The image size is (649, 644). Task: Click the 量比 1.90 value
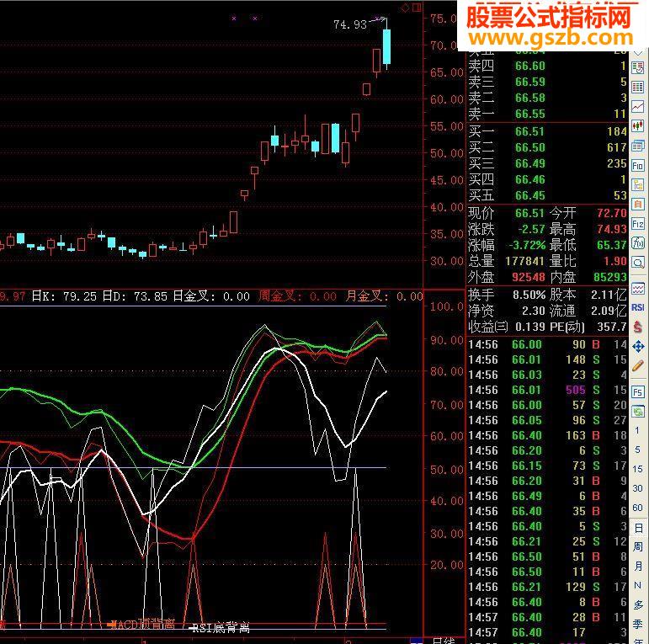point(614,261)
